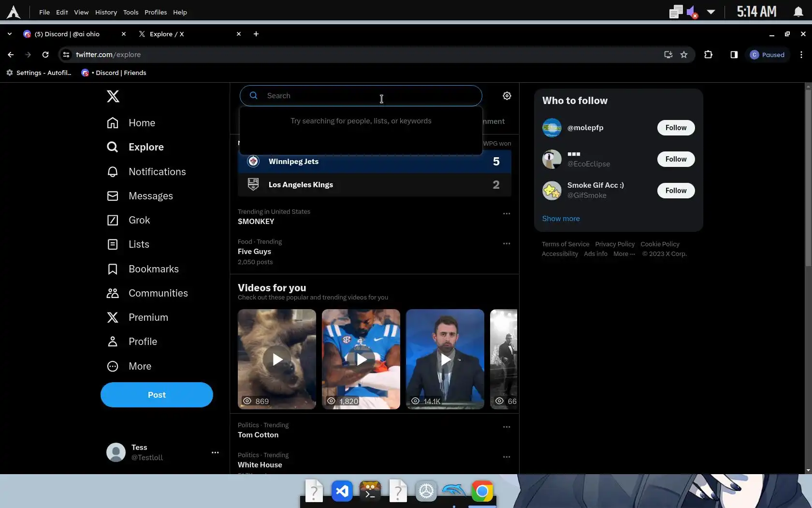Open more options for $MONKEY trend

(x=507, y=213)
